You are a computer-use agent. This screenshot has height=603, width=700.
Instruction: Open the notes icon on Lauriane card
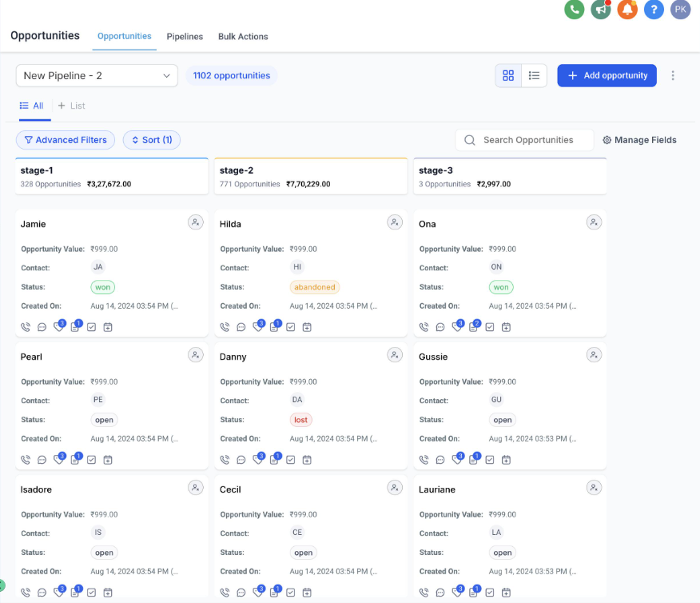tap(473, 592)
